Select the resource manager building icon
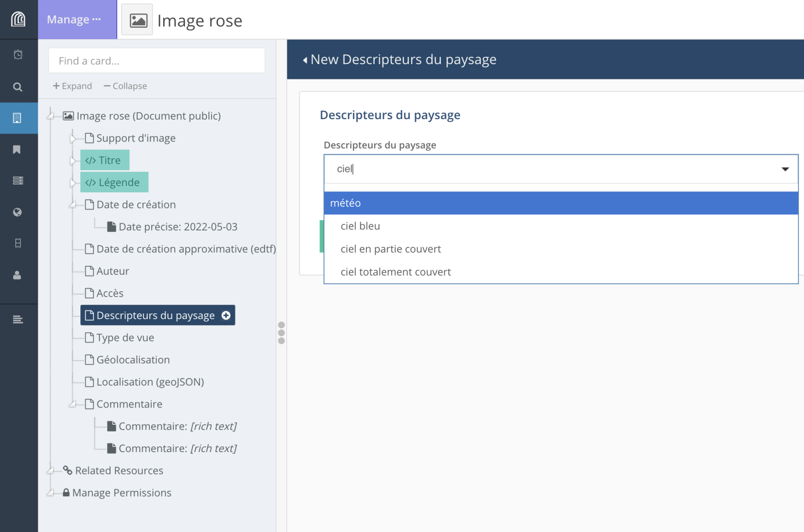804x532 pixels. [x=17, y=118]
